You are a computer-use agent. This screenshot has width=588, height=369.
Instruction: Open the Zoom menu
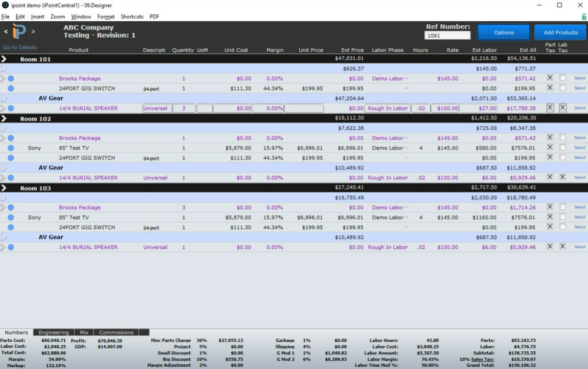58,16
